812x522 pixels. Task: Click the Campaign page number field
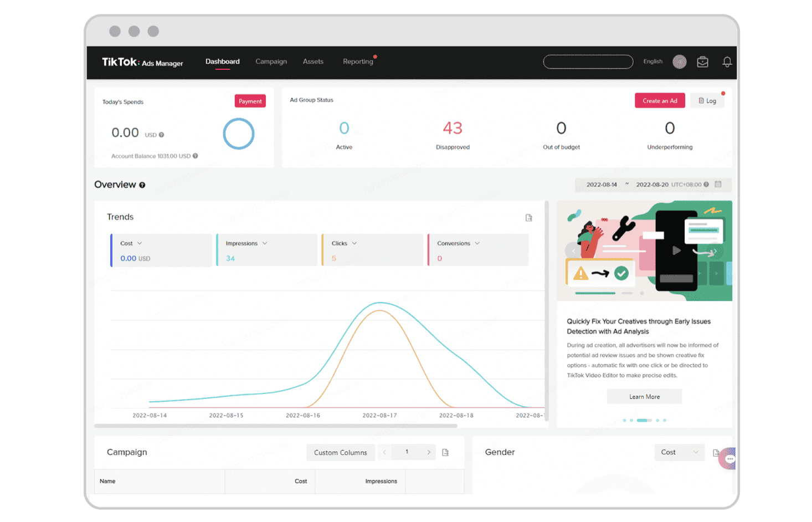407,452
